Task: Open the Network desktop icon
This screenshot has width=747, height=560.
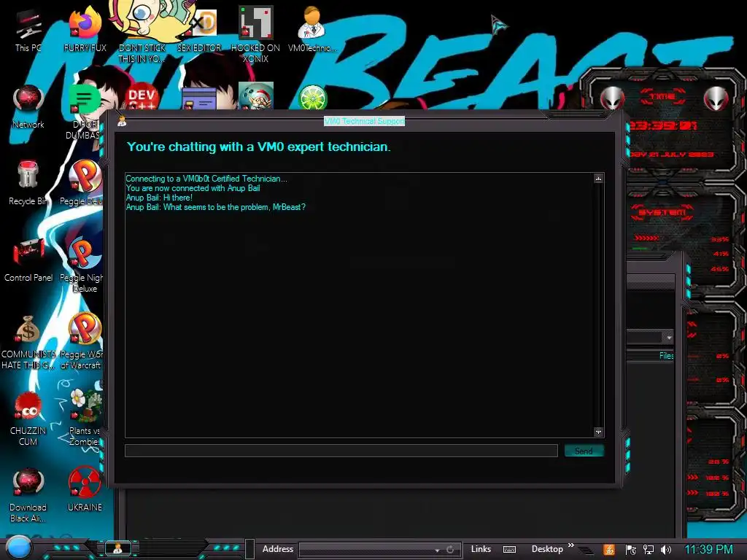Action: coord(28,106)
